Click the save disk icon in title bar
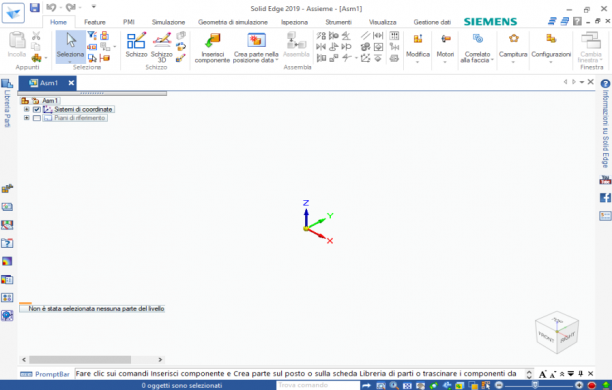This screenshot has height=390, width=612. click(x=35, y=7)
